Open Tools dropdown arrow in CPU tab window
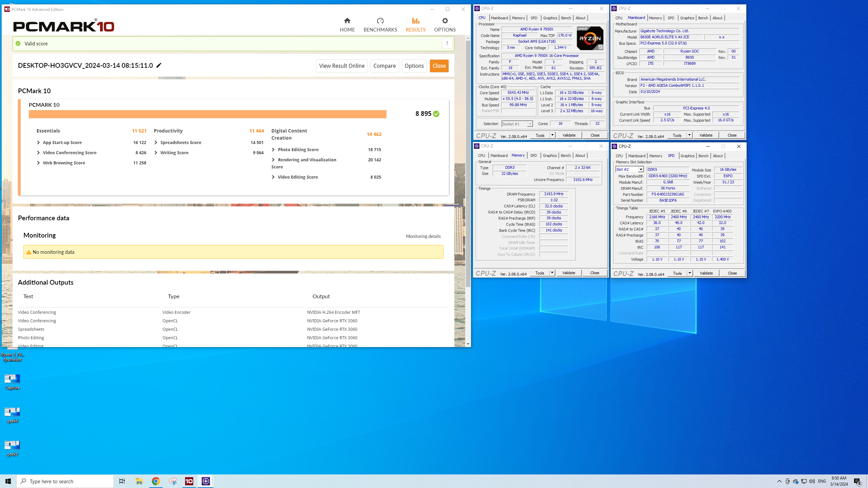Viewport: 868px width, 488px height. tap(552, 135)
